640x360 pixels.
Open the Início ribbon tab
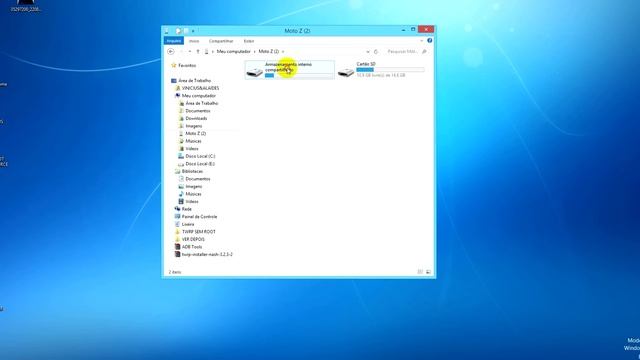point(194,41)
